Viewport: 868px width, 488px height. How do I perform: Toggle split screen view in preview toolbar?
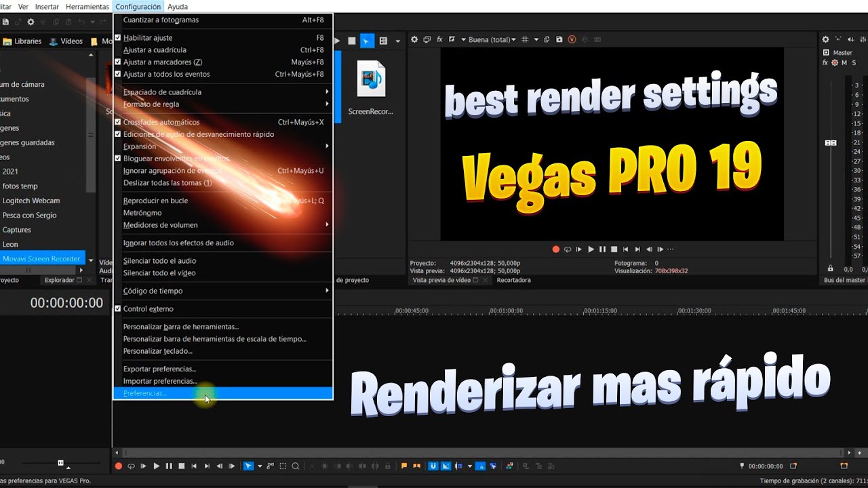pyautogui.click(x=452, y=39)
